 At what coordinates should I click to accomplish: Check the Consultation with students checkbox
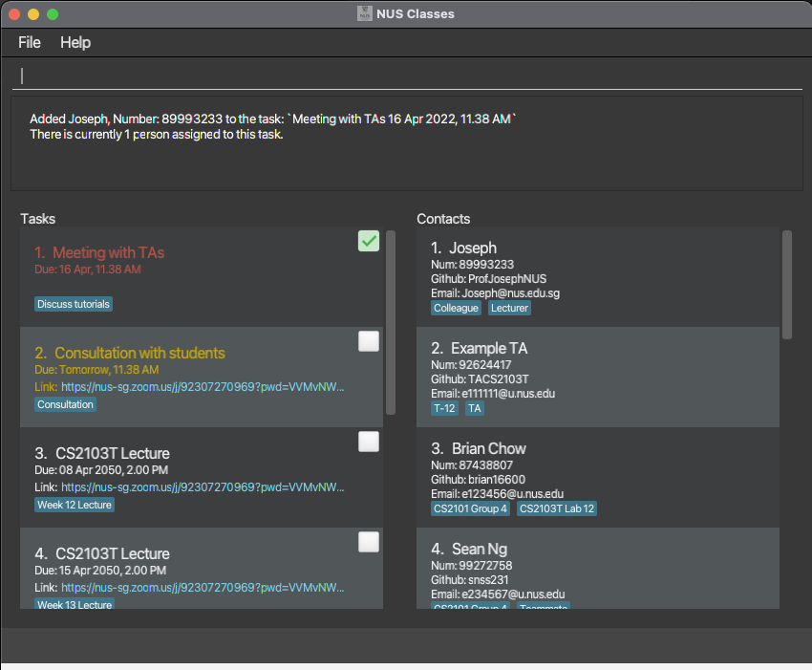(368, 341)
